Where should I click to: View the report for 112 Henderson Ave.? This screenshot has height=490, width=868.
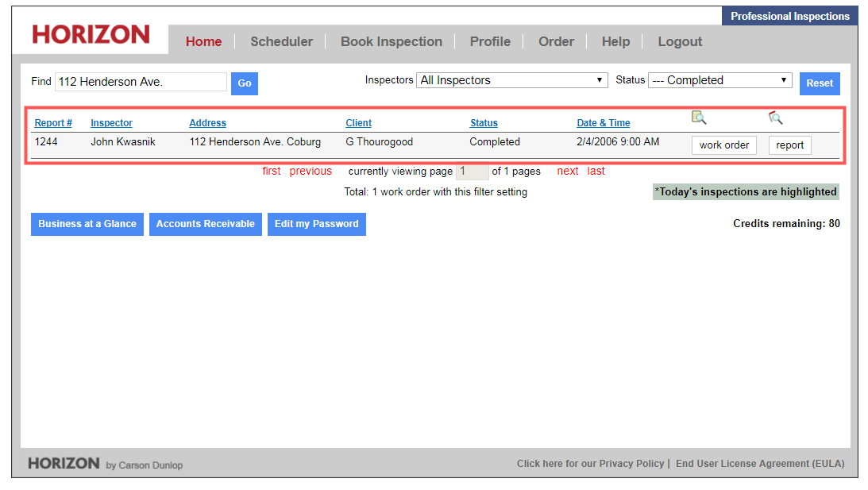click(789, 145)
